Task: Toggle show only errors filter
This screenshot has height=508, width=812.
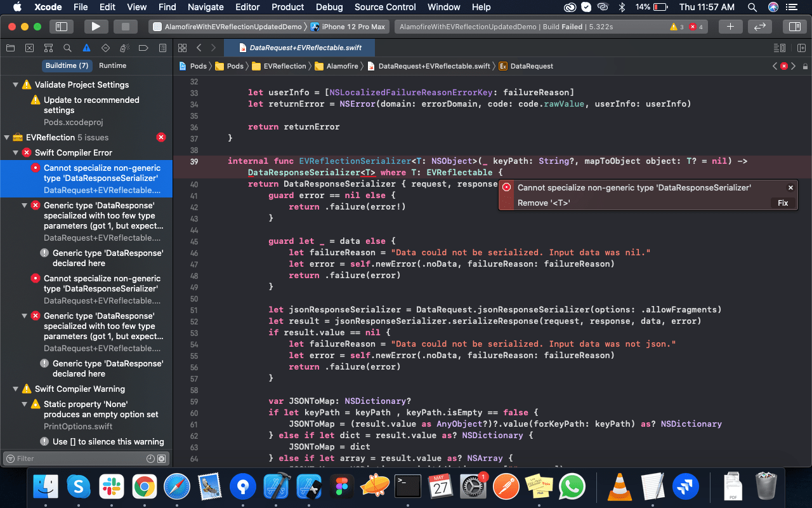Action: coord(162,458)
